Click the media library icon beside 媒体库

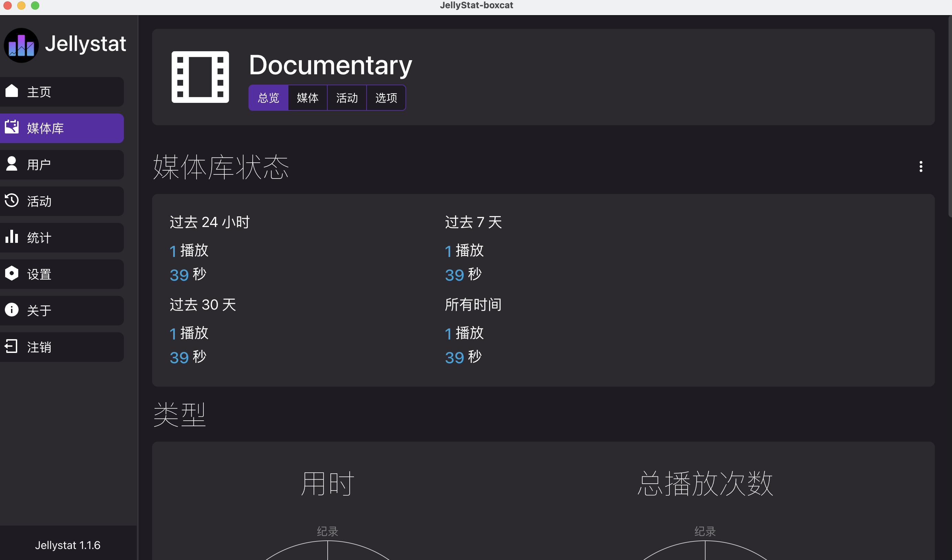point(12,127)
